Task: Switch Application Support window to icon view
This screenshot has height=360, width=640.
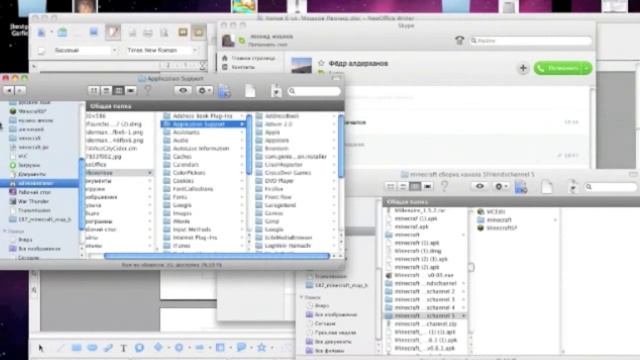Action: (x=94, y=91)
